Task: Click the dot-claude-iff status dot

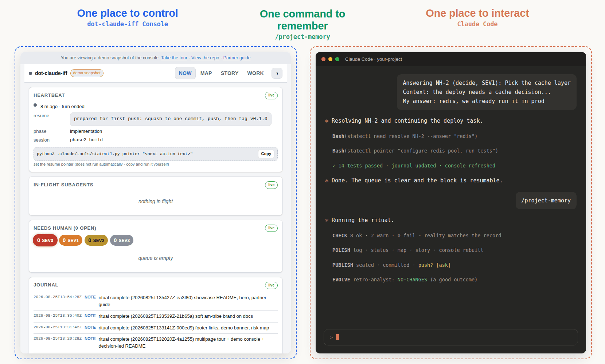Action: (31, 73)
